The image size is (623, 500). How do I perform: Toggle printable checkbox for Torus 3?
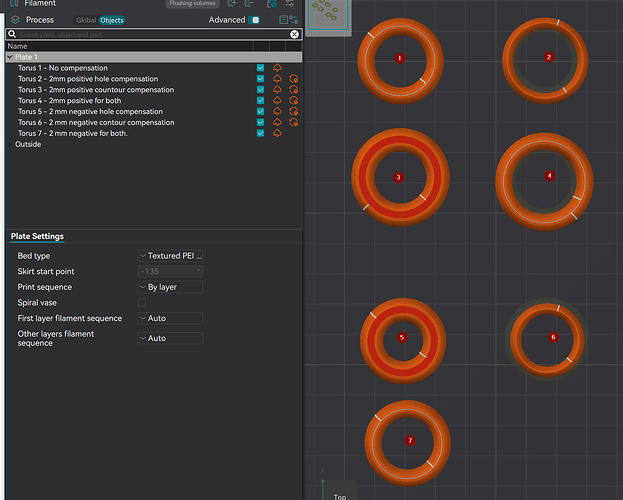[x=261, y=89]
